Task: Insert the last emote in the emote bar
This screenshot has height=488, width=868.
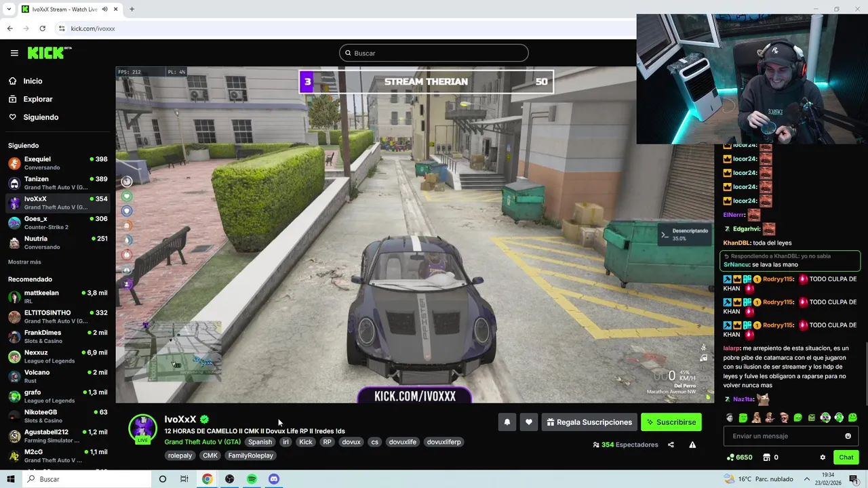Action: (852, 418)
